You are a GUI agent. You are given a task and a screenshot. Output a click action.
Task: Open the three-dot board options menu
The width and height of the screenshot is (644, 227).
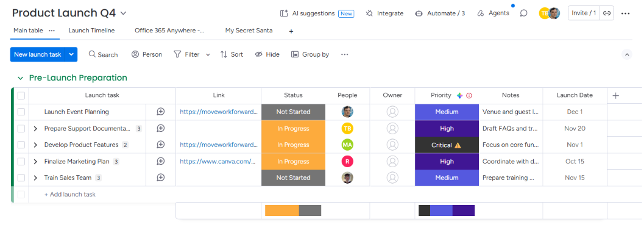(625, 13)
